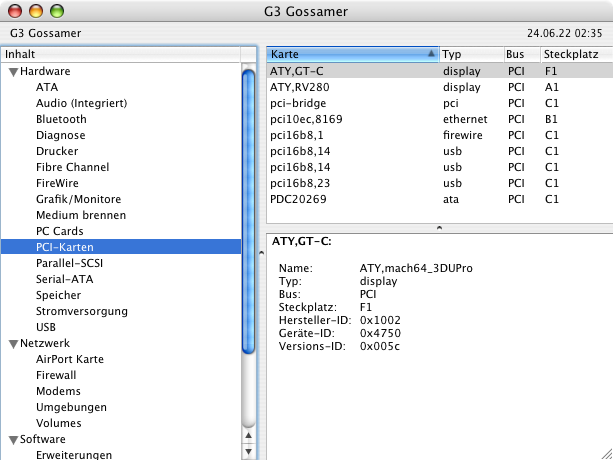Select Speicher in the sidebar
The width and height of the screenshot is (613, 460).
point(58,295)
